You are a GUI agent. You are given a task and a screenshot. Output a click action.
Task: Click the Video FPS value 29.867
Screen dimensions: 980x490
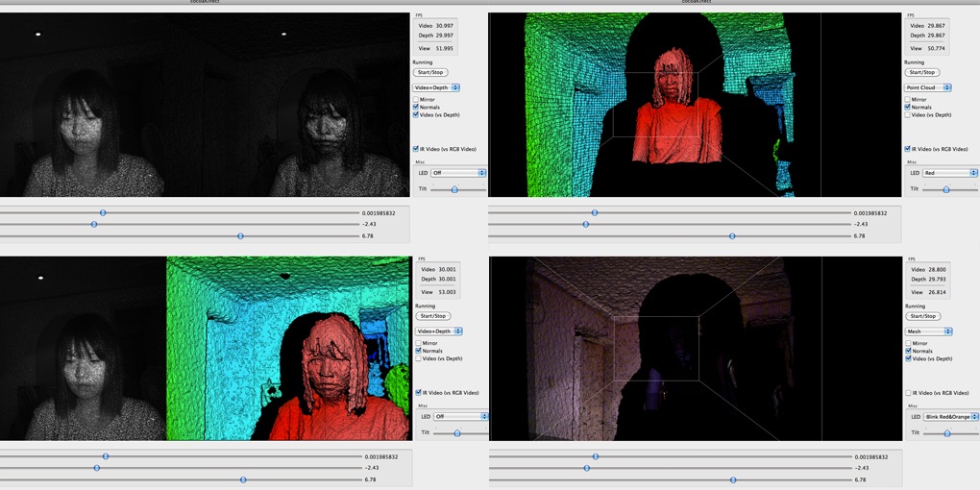[936, 26]
